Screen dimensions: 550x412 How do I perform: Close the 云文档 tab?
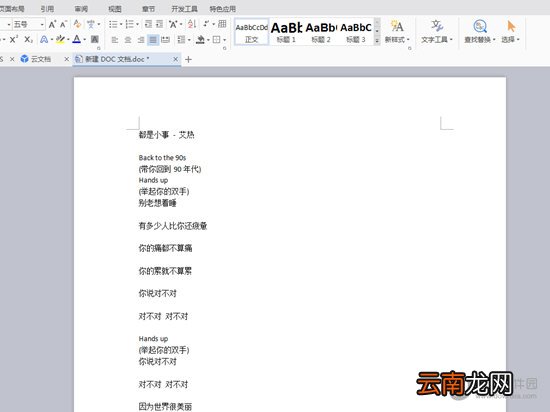tap(67, 59)
